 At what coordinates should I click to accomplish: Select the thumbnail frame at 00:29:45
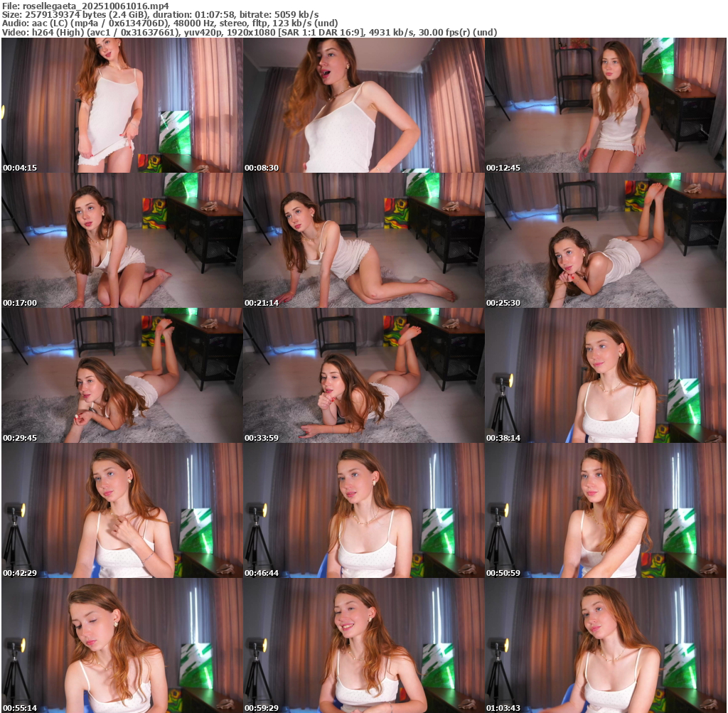pyautogui.click(x=122, y=375)
